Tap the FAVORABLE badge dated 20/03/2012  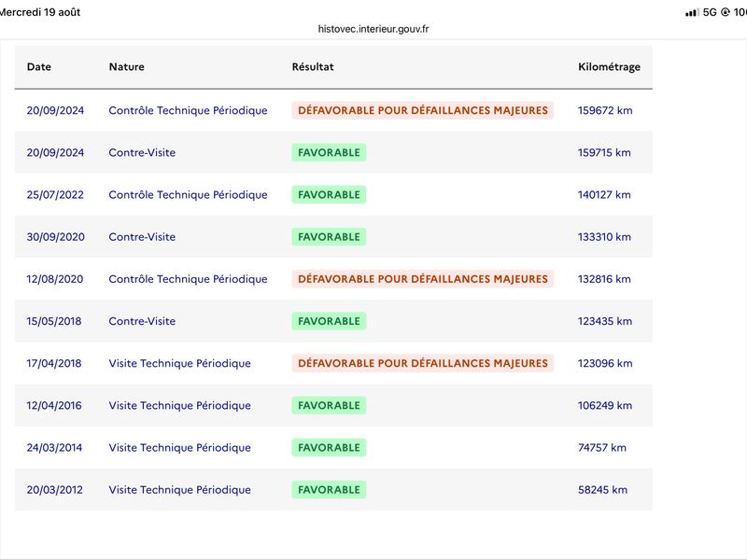pyautogui.click(x=329, y=489)
